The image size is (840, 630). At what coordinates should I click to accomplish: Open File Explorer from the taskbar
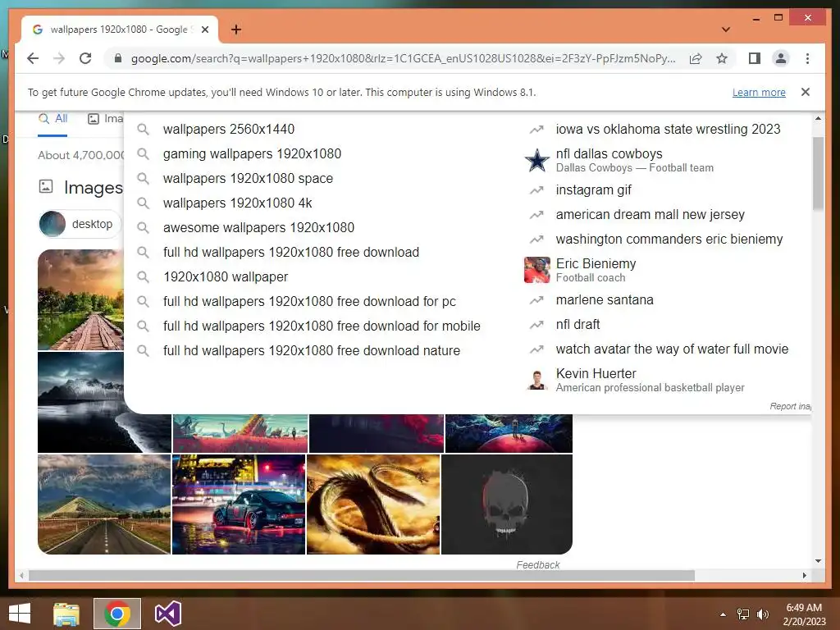coord(66,614)
